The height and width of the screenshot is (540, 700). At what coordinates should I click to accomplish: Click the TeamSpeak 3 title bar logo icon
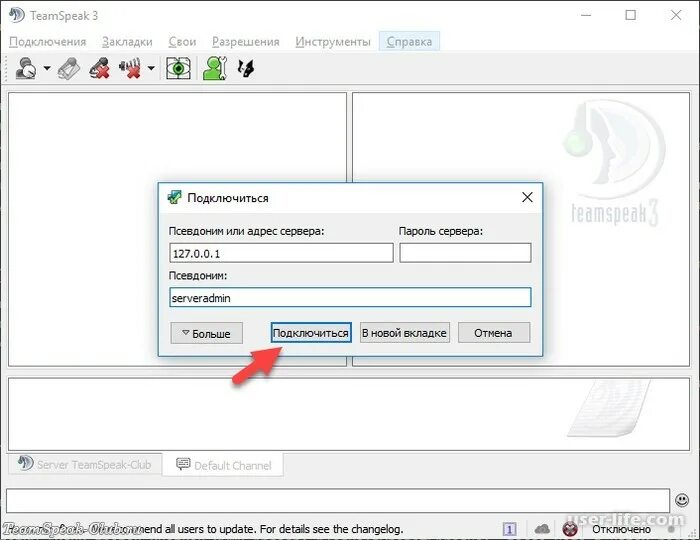click(17, 15)
